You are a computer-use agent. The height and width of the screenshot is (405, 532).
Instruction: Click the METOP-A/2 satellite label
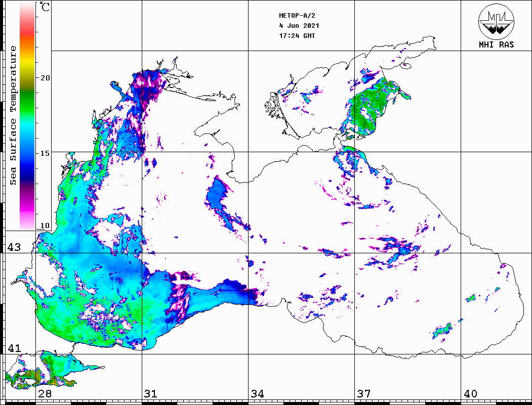297,16
